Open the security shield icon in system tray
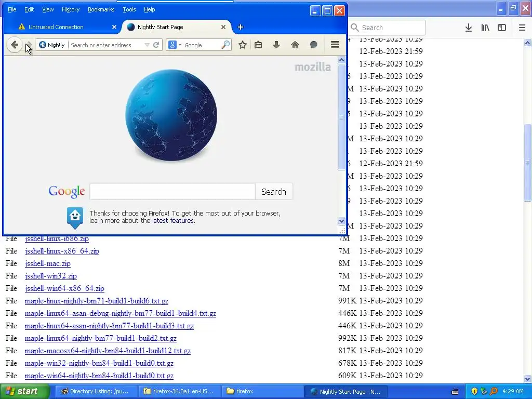Screen dimensions: 532x399 474,392
